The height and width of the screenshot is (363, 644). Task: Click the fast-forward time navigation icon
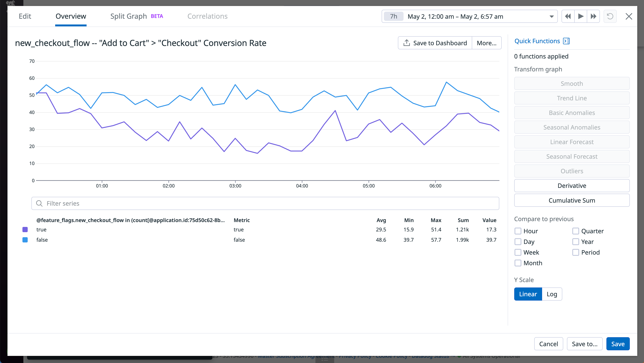(x=593, y=16)
